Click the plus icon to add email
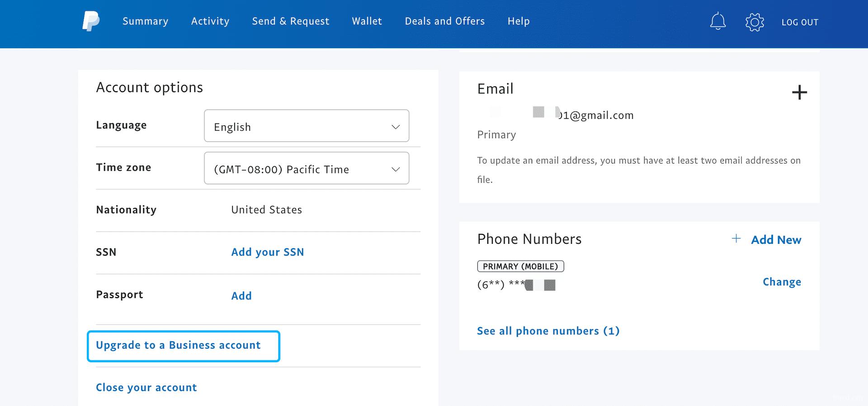868x406 pixels. click(x=799, y=93)
